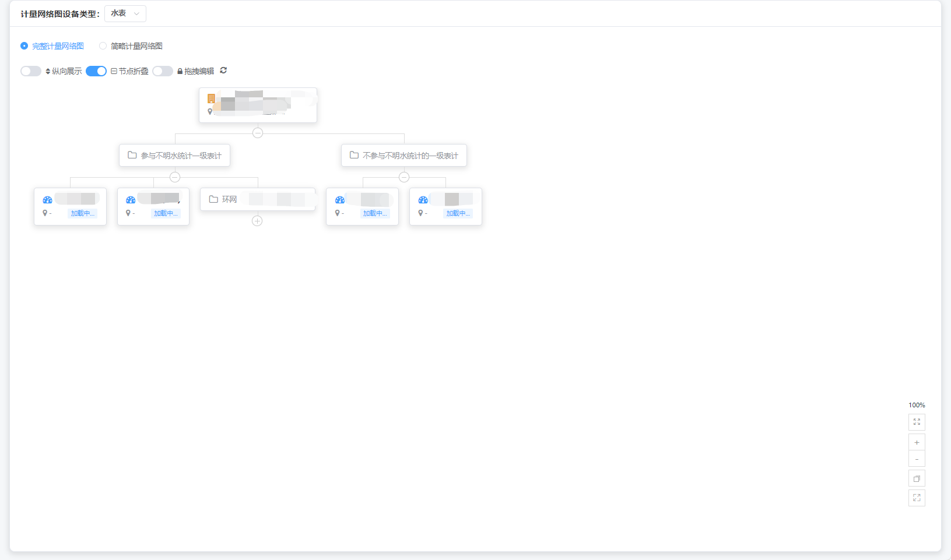Click the gauge icon in the leftmost meter node
The image size is (951, 560).
(x=47, y=200)
